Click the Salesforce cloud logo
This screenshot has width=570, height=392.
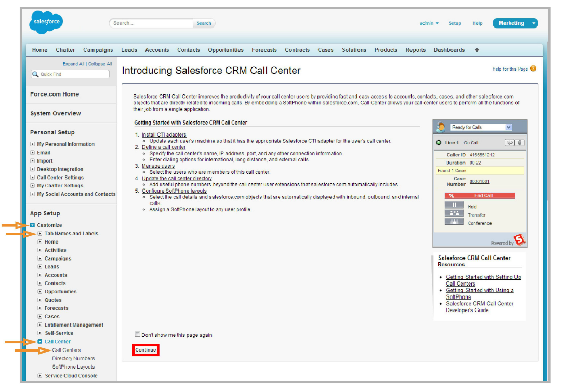(x=46, y=22)
